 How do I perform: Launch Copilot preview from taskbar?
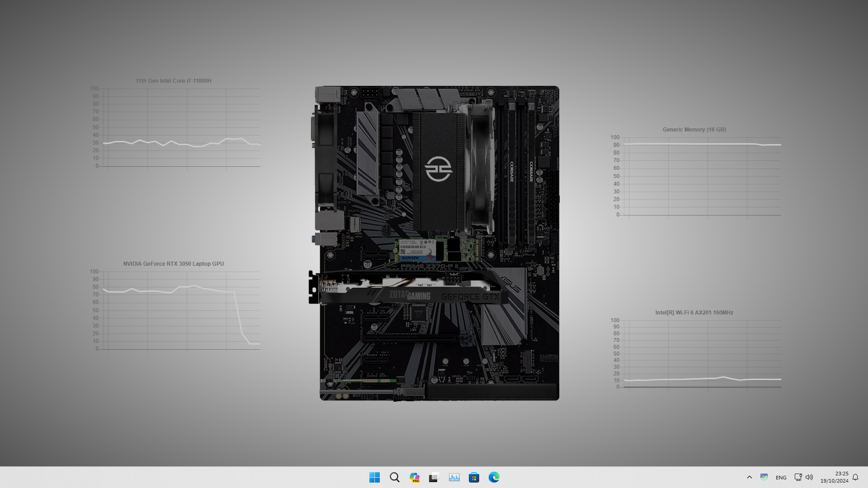414,477
